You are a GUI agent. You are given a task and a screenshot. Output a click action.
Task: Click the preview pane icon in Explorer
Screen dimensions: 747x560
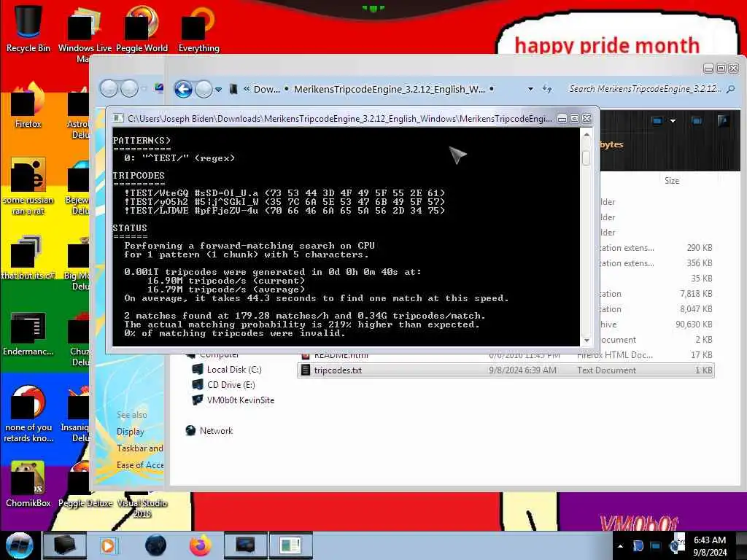coord(697,121)
